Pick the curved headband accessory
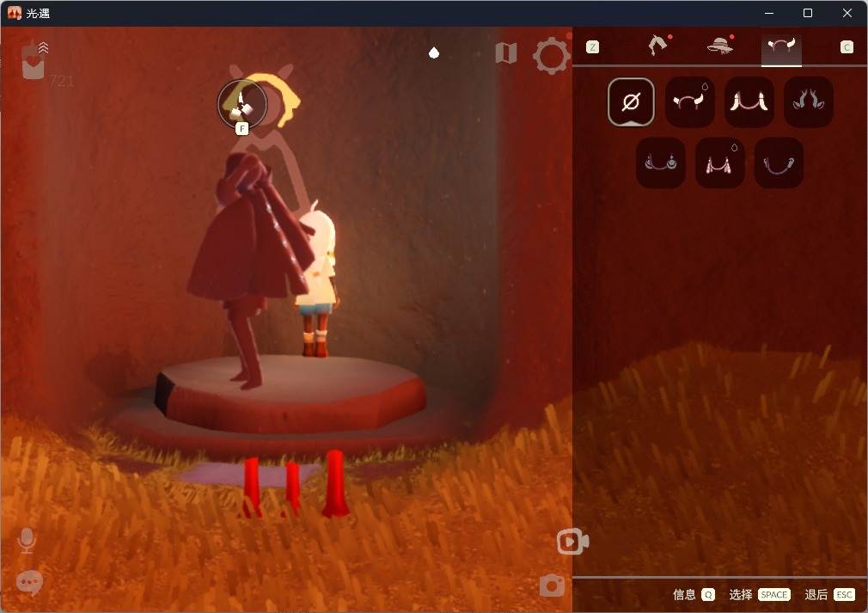This screenshot has width=868, height=613. 779,162
